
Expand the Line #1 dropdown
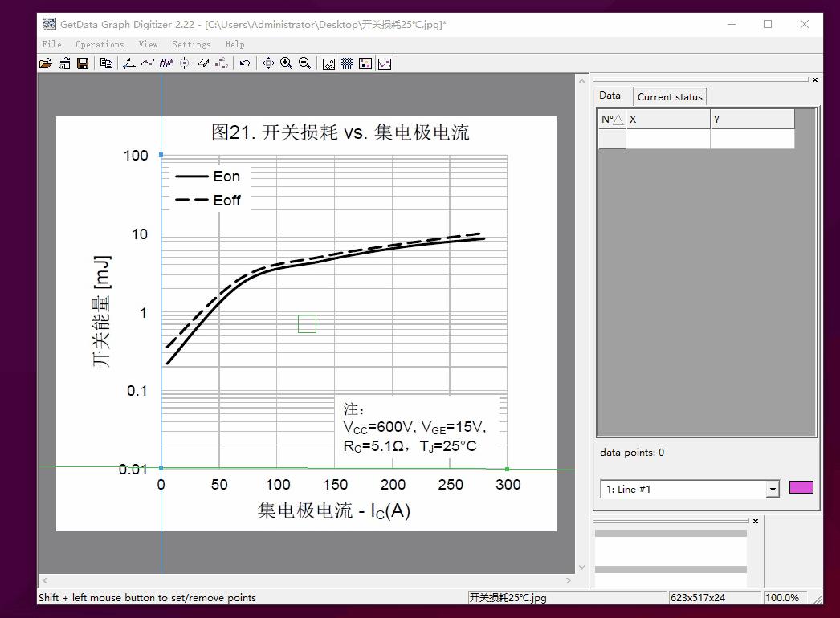773,489
